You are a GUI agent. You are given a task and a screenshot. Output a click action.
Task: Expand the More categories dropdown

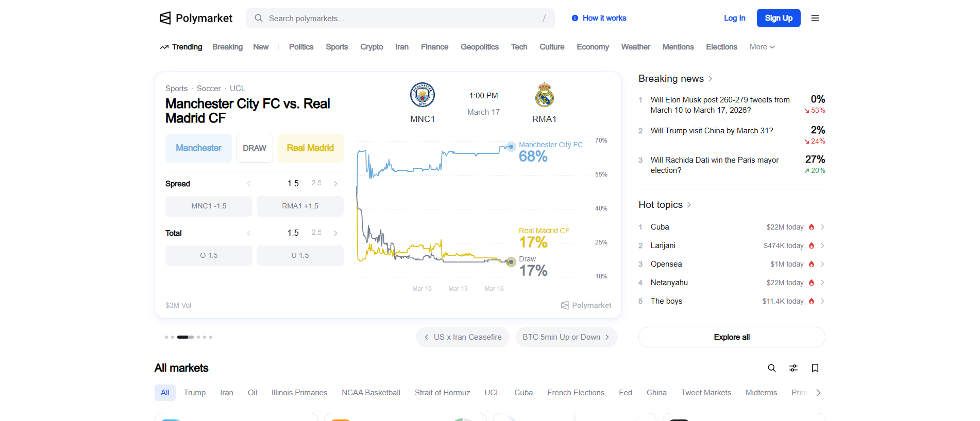coord(762,47)
